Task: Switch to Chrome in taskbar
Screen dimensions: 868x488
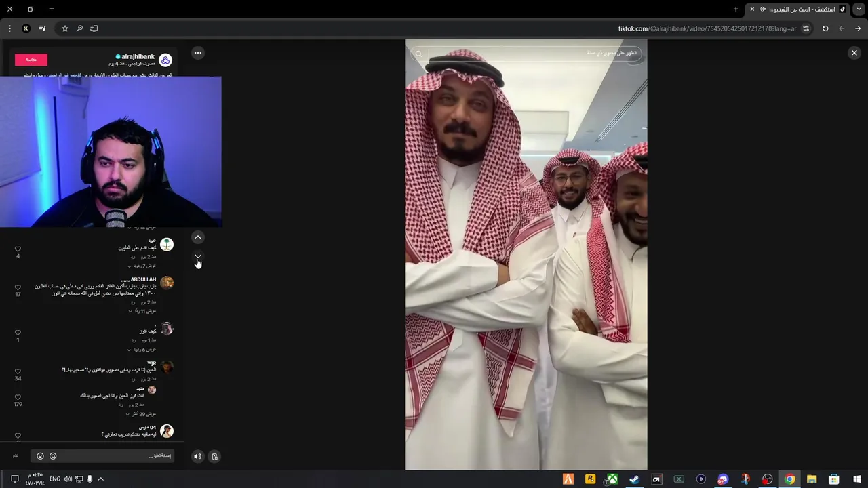Action: coord(790,479)
